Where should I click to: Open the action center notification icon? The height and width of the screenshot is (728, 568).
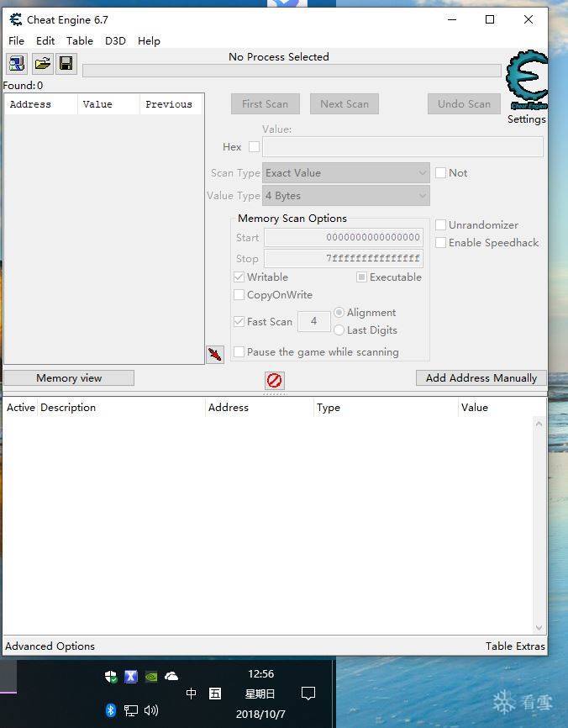(308, 694)
